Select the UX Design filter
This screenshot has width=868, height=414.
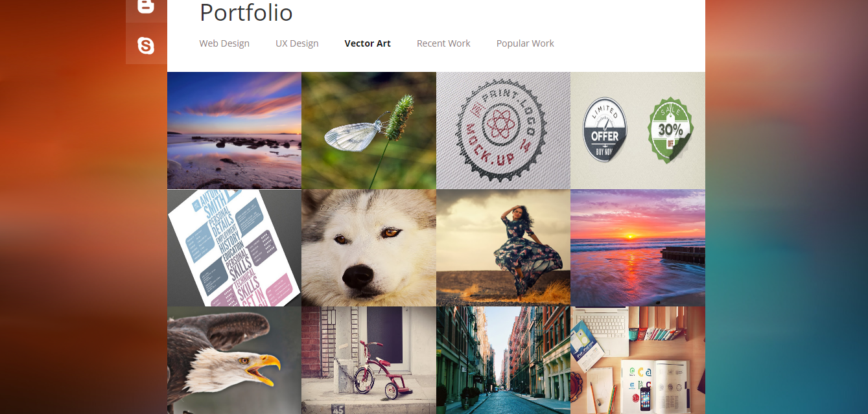pos(297,43)
